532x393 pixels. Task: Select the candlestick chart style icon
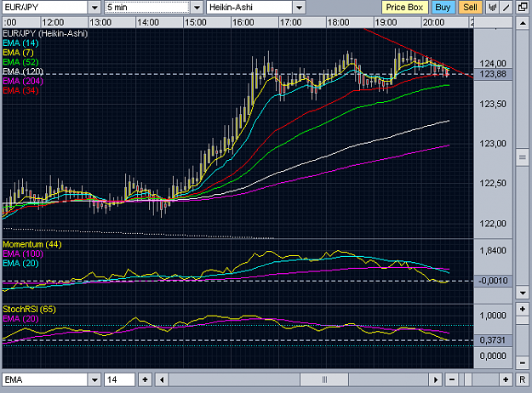click(x=492, y=8)
